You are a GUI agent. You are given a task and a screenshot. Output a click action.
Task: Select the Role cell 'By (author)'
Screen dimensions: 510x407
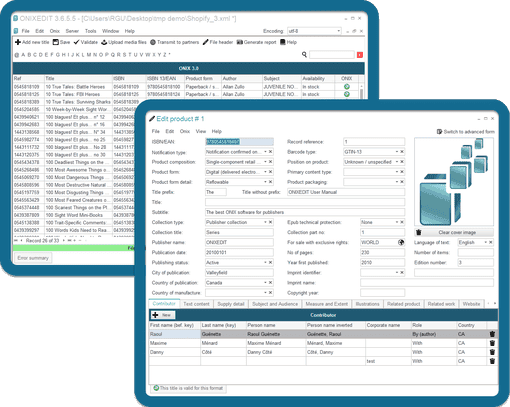(x=434, y=334)
